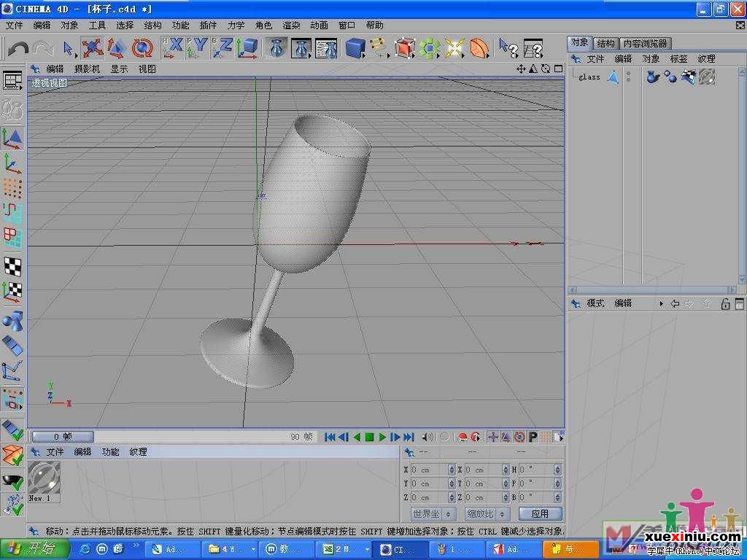Viewport: 747px width, 560px height.
Task: Click the back arrow in the Attribute Manager
Action: [675, 304]
